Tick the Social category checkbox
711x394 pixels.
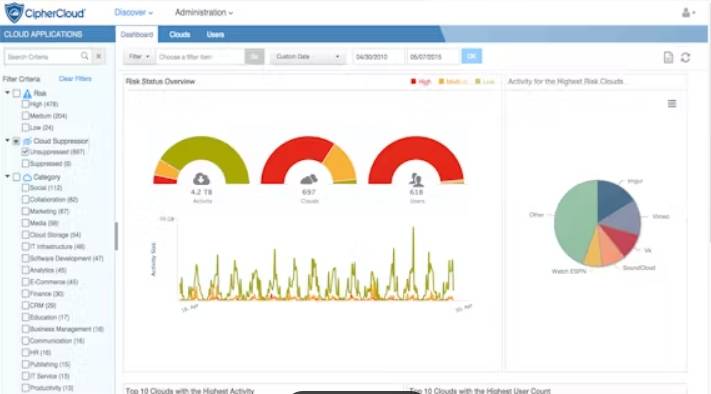(x=25, y=187)
